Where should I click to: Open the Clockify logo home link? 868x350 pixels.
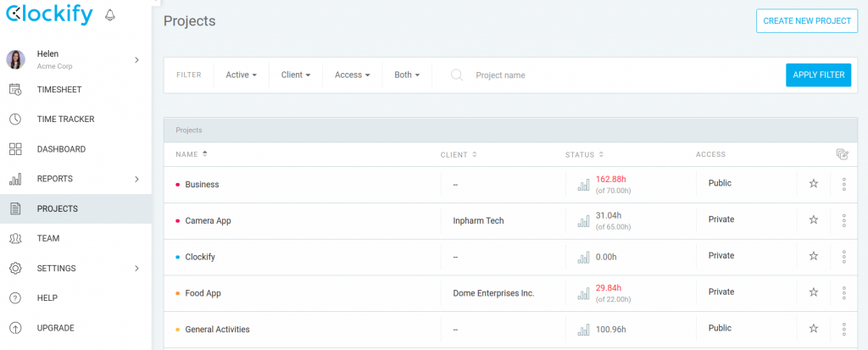pos(49,15)
